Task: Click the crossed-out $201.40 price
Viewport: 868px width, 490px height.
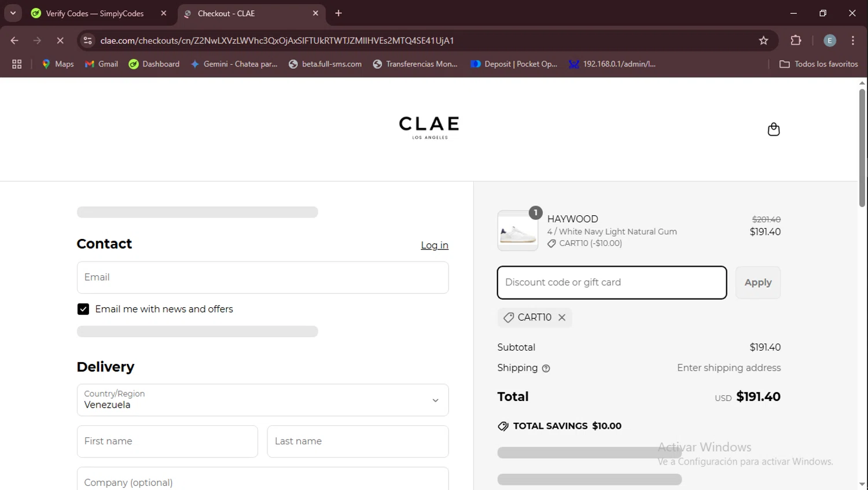Action: (x=766, y=220)
